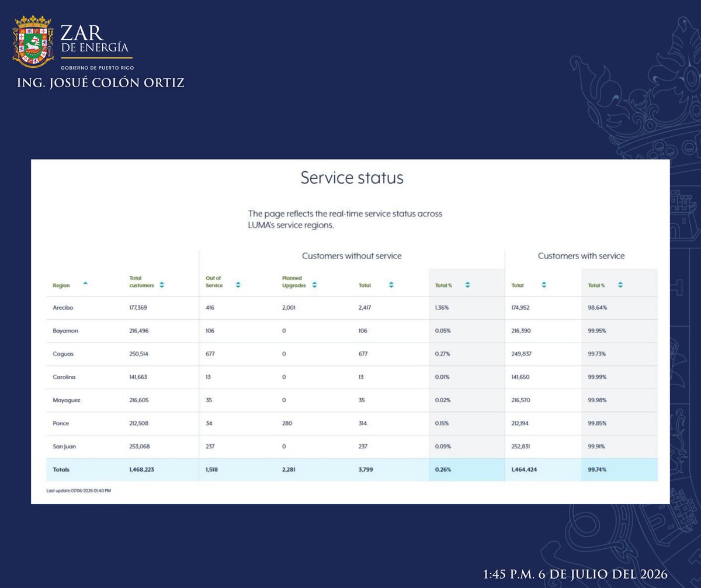
Task: Select the Bayamon region row
Action: (x=352, y=331)
